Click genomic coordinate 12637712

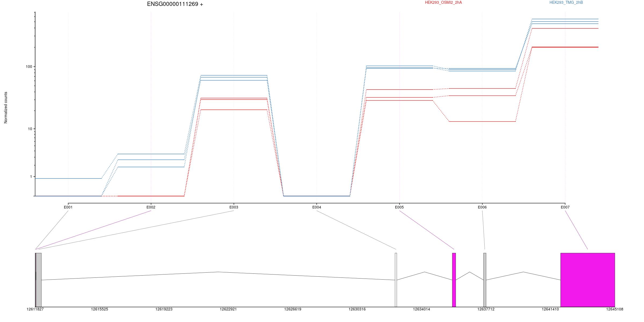486,309
